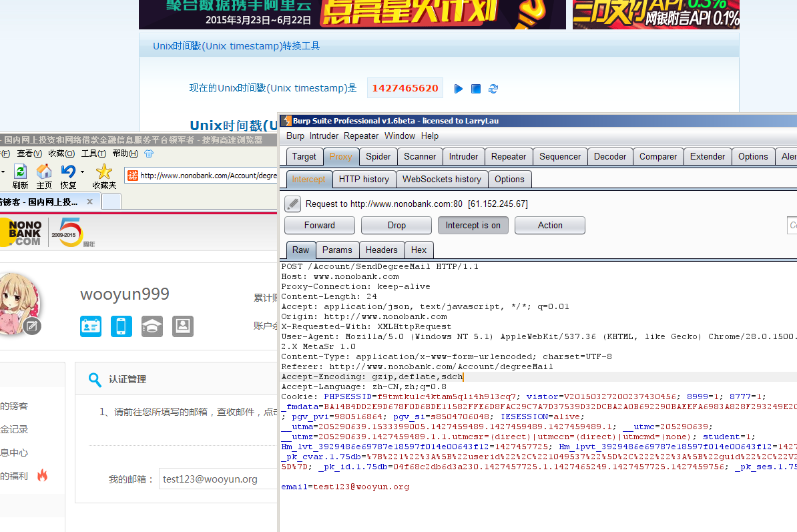The image size is (797, 532).
Task: Switch to the Scanner tab
Action: coord(420,156)
